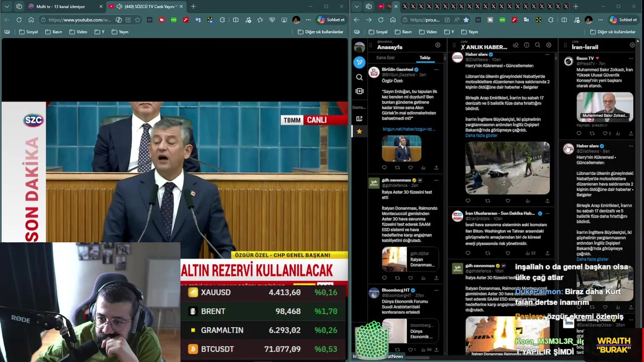Open a new tab in right browser

point(576,7)
